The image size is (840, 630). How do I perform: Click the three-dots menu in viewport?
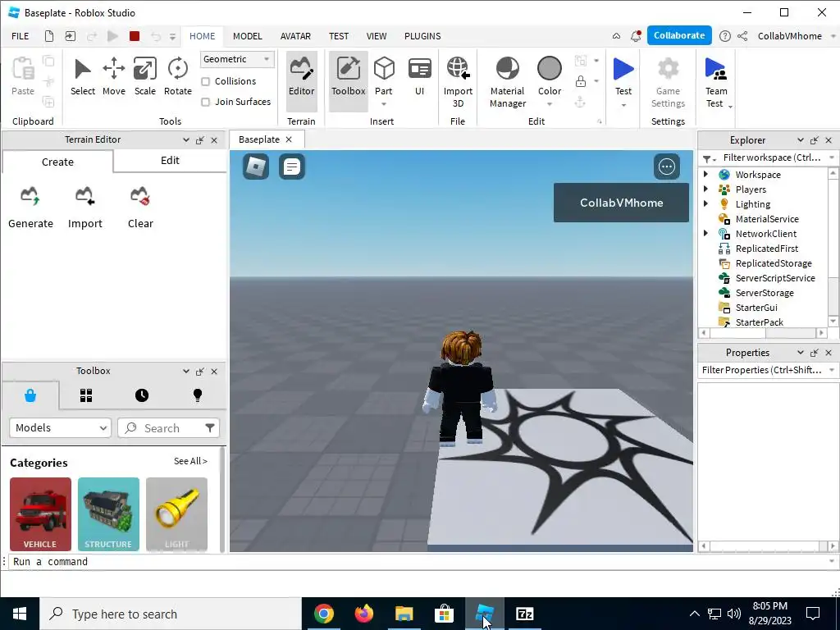coord(666,167)
